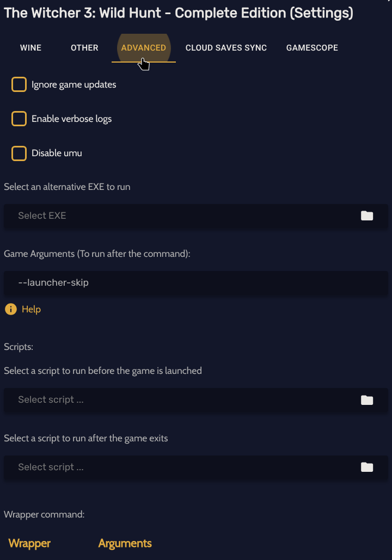Click the before-launch script path field
Image resolution: width=392 pixels, height=560 pixels.
pyautogui.click(x=180, y=400)
